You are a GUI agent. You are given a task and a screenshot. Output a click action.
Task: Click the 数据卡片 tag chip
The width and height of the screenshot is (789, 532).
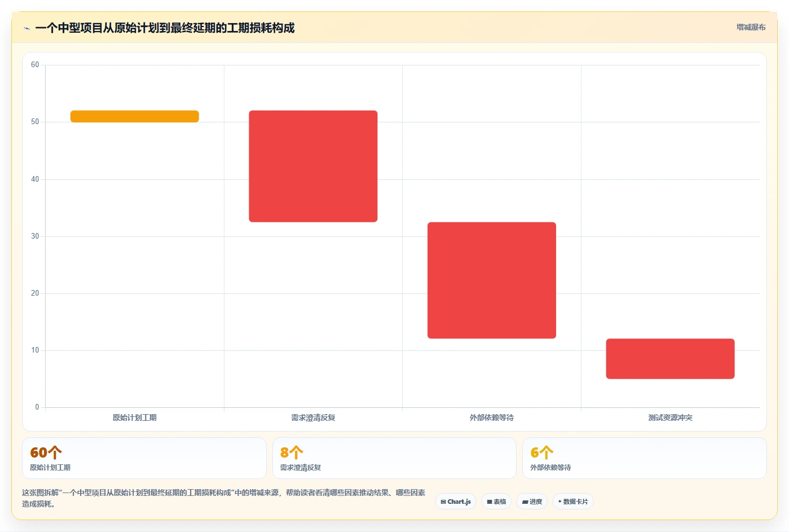coord(572,502)
